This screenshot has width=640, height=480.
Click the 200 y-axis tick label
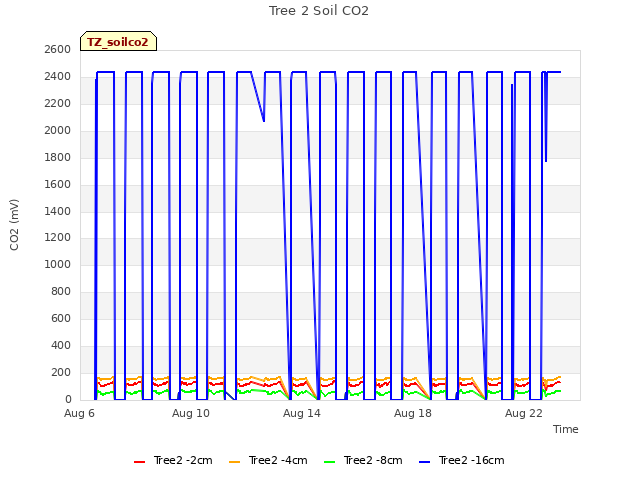61,372
